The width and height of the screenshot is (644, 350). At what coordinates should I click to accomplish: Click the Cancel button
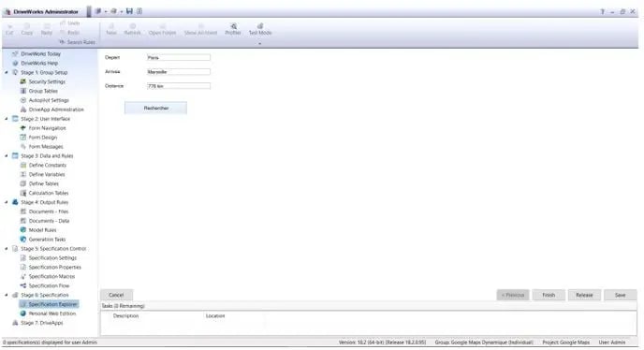(x=116, y=295)
